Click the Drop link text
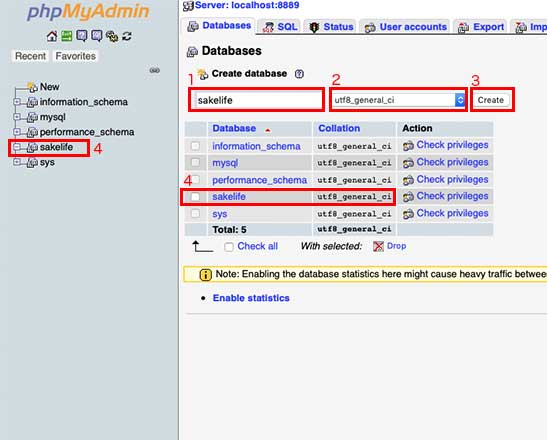547x440 pixels. point(397,246)
